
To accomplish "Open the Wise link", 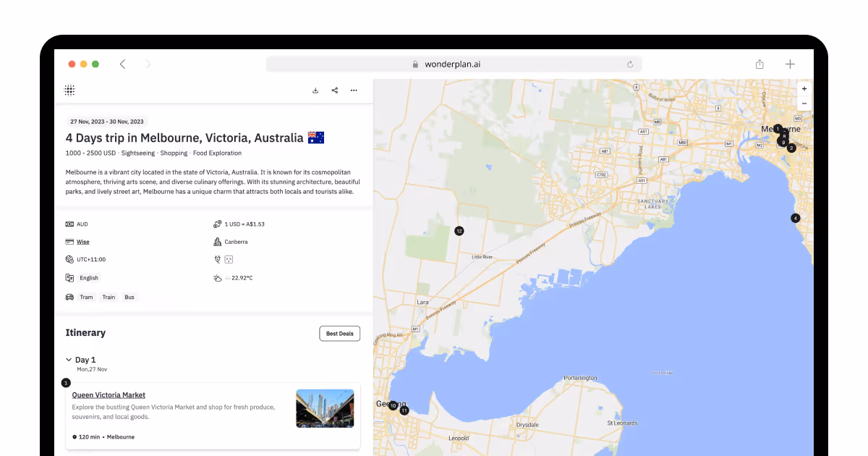I will [x=83, y=242].
